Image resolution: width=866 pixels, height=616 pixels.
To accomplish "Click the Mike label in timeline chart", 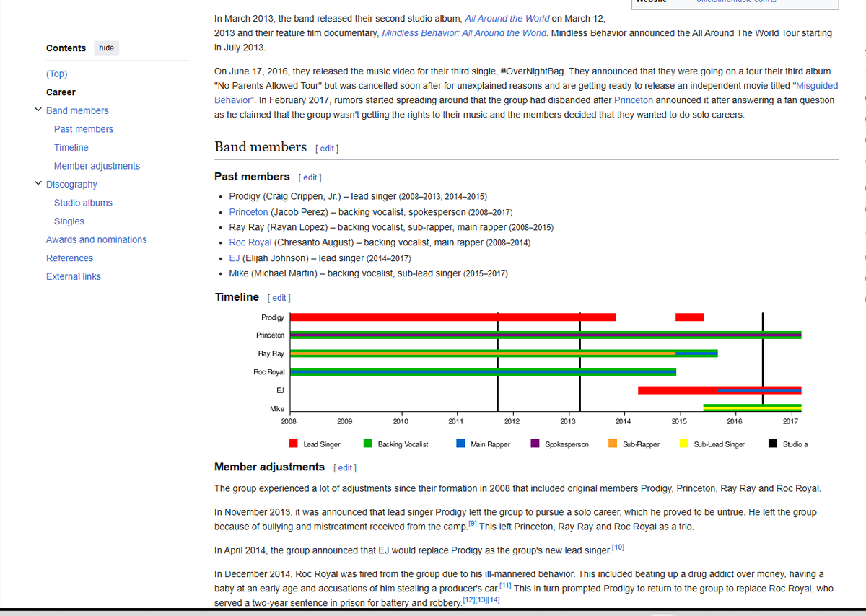I will point(277,408).
